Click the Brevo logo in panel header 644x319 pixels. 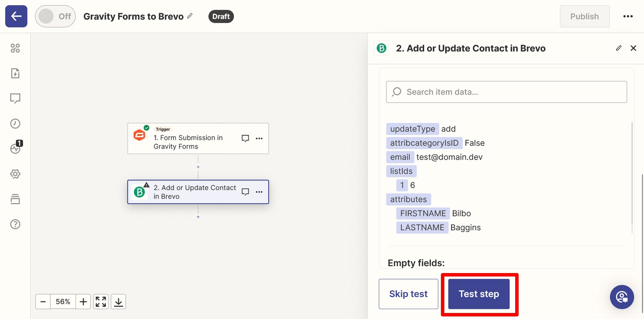click(x=381, y=49)
